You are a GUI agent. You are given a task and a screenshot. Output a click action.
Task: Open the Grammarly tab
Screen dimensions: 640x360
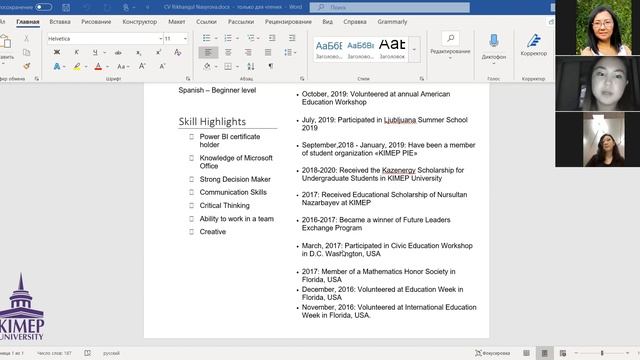[x=392, y=22]
